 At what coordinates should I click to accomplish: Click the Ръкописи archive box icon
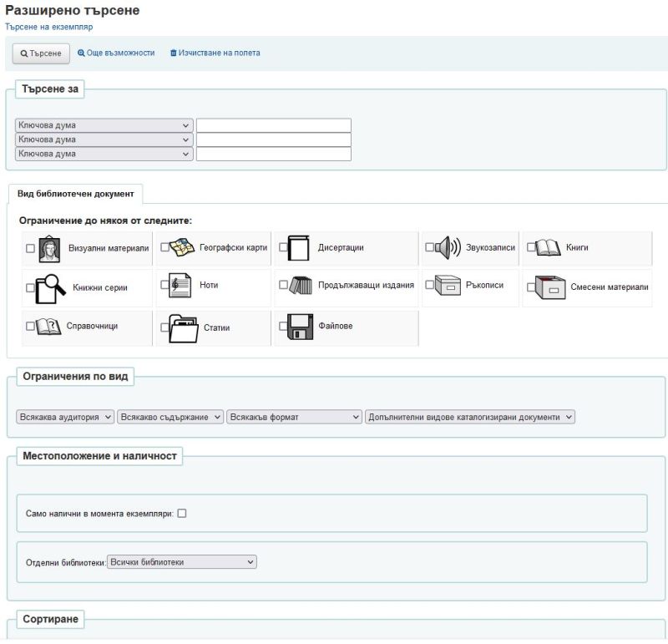(448, 285)
